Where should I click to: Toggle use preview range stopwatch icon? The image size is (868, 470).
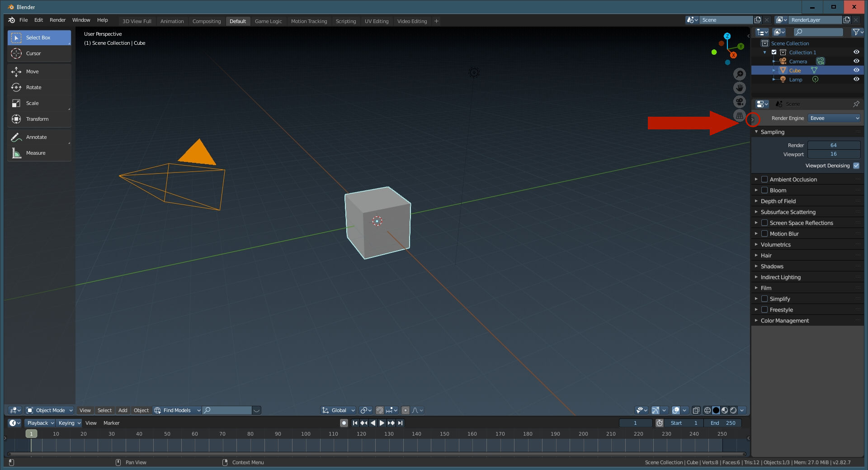(x=660, y=423)
